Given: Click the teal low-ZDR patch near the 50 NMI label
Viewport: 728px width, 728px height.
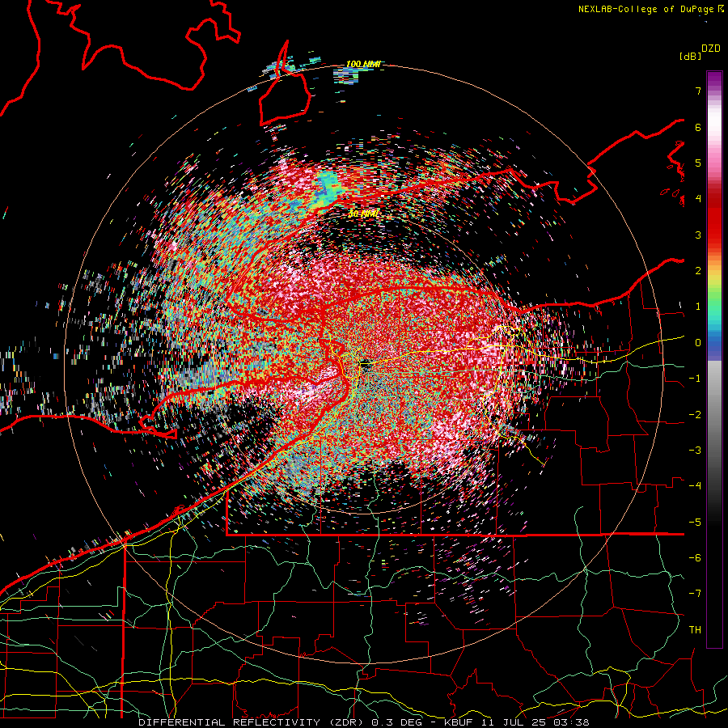Looking at the screenshot, I should (x=328, y=188).
